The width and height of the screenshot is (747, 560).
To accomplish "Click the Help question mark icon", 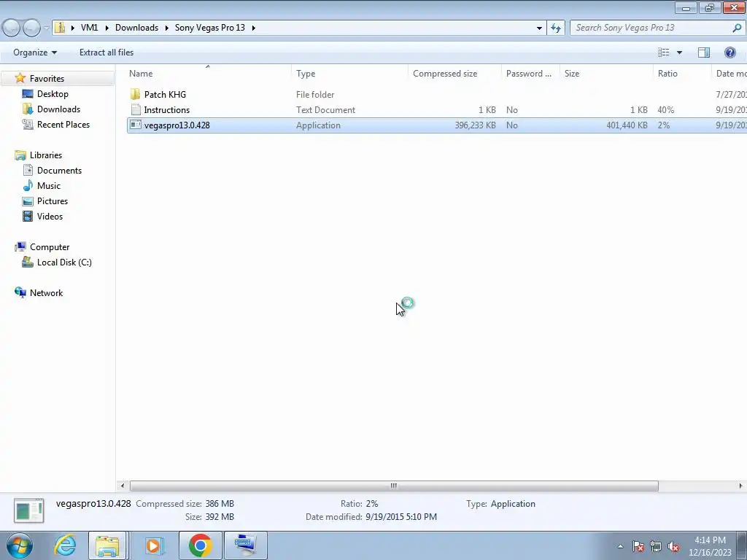I will coord(729,52).
